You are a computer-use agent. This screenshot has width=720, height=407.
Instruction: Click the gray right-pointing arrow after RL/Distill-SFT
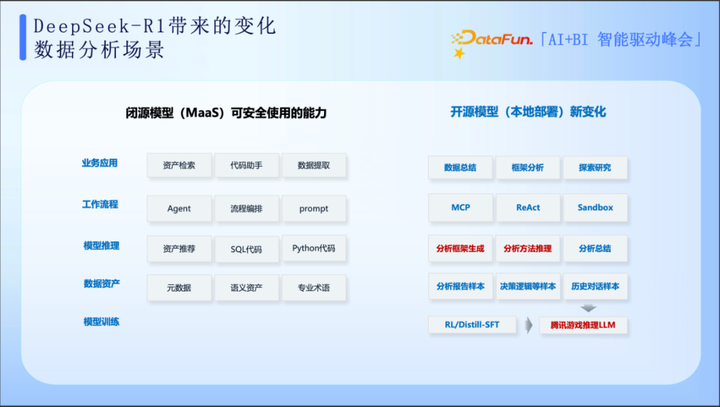pyautogui.click(x=529, y=325)
